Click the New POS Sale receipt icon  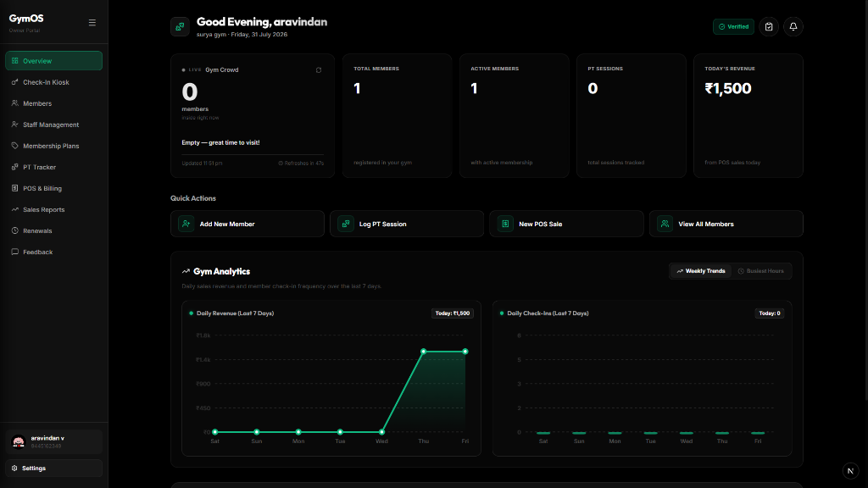point(505,224)
